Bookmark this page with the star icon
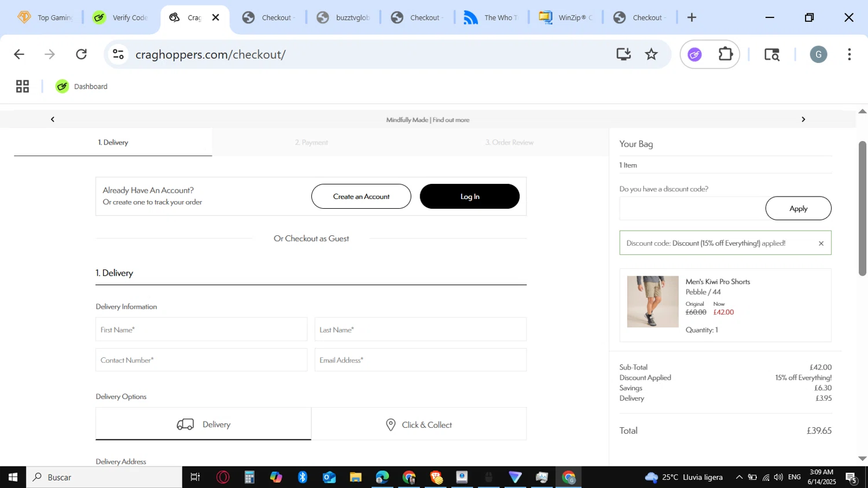Screen dimensions: 868x488 pos(652,54)
